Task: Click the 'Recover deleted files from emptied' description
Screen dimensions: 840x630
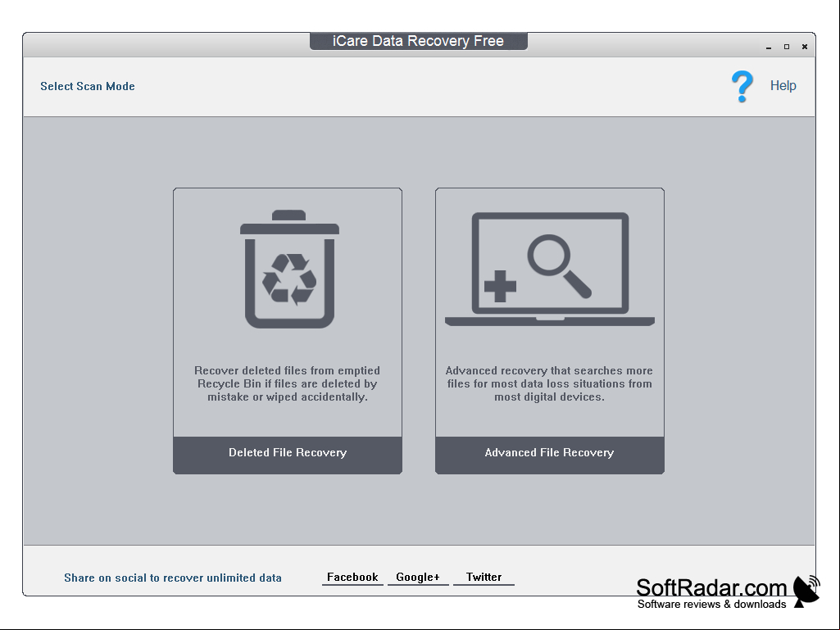Action: click(287, 383)
